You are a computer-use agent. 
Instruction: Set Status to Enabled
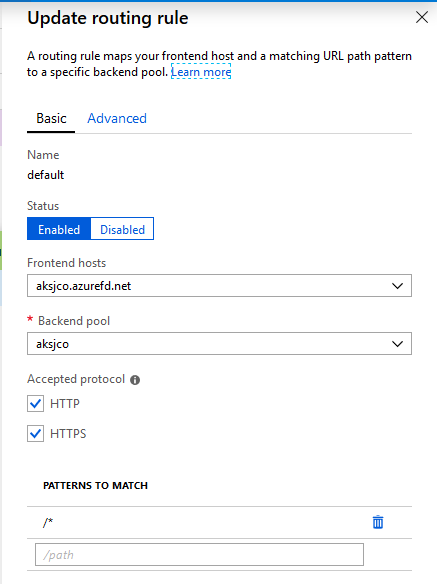pos(59,229)
